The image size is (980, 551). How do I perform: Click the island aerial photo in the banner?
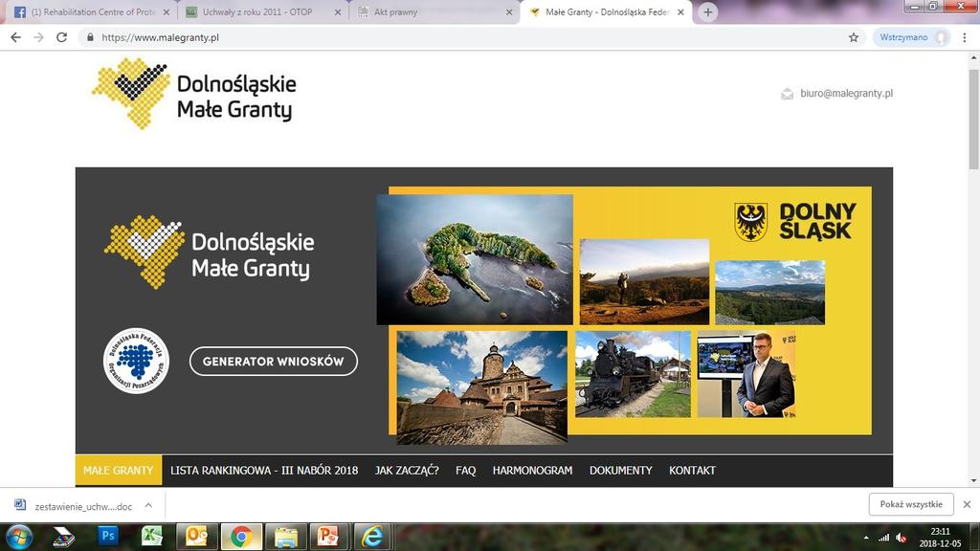coord(475,259)
